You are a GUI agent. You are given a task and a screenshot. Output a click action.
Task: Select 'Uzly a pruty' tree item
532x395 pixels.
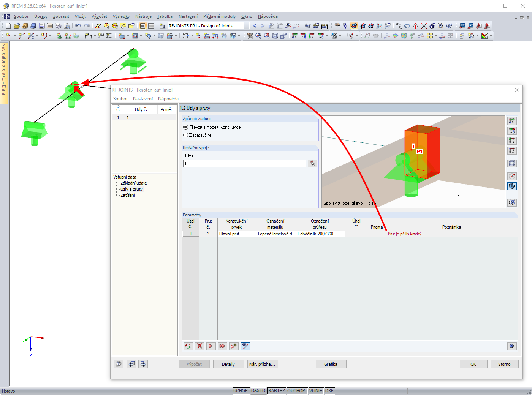pos(132,189)
